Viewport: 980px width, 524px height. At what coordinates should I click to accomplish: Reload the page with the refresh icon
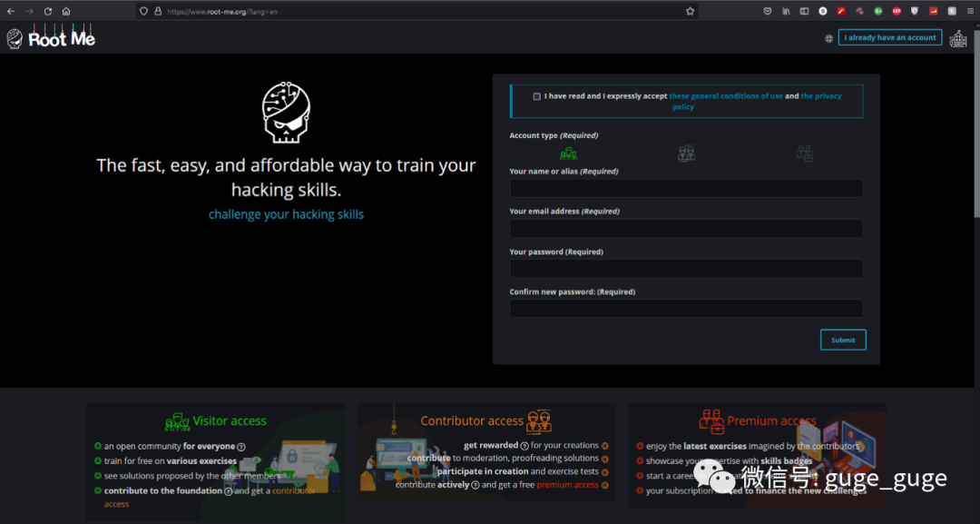click(47, 11)
